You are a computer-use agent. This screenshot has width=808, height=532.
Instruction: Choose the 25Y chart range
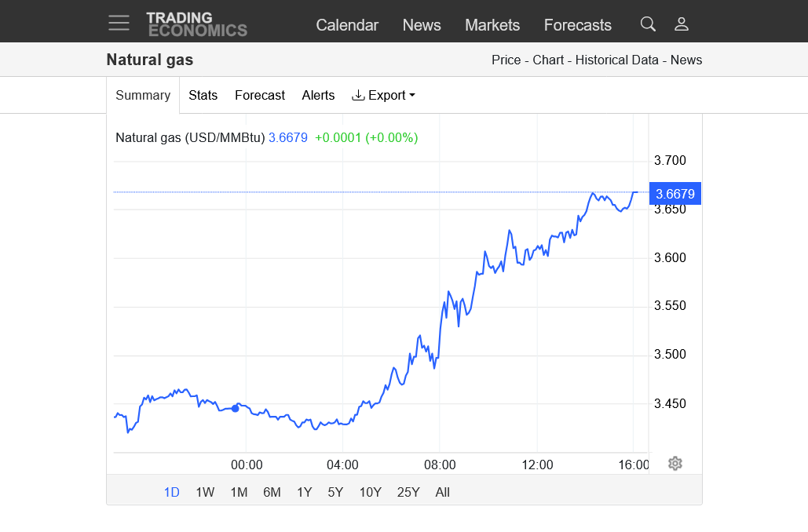[408, 492]
